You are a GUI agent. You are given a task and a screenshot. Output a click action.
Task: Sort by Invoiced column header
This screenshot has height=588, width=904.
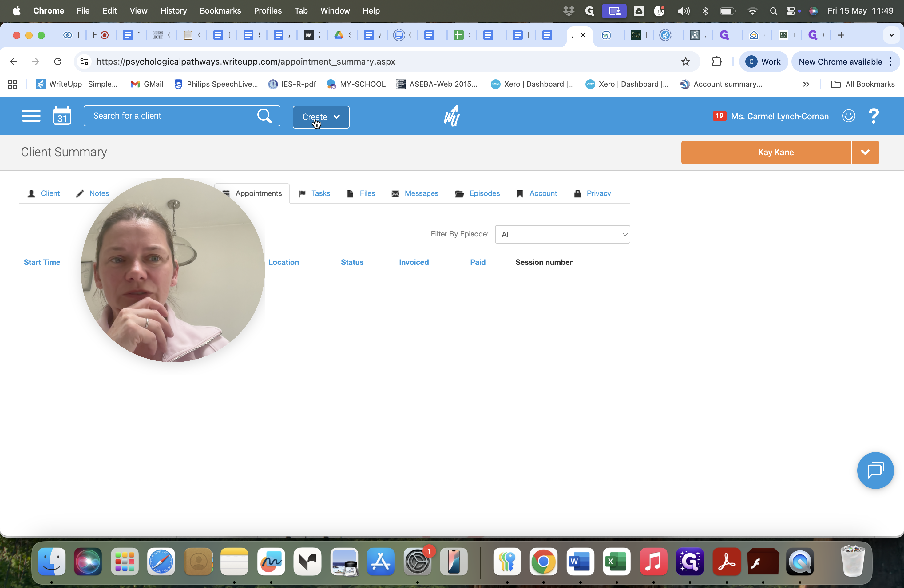(414, 262)
